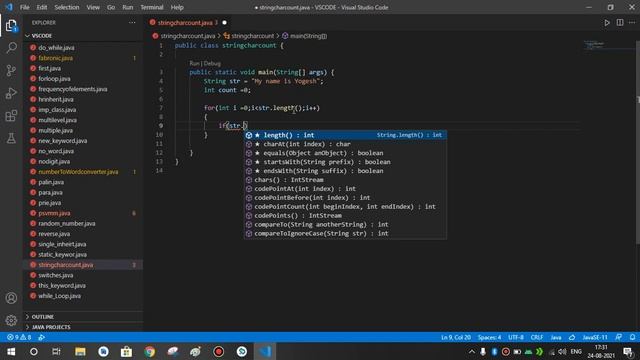Open Explorer views ellipsis menu
The image size is (640, 360).
pos(132,23)
